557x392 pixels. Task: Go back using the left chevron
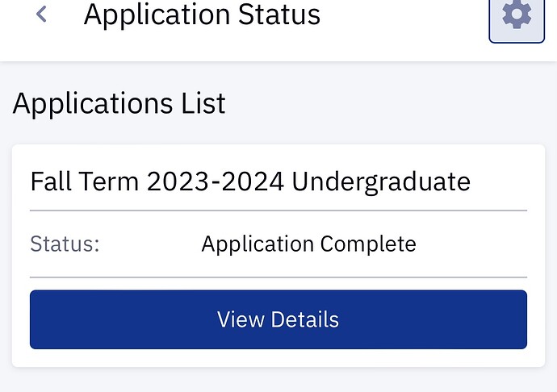click(42, 15)
